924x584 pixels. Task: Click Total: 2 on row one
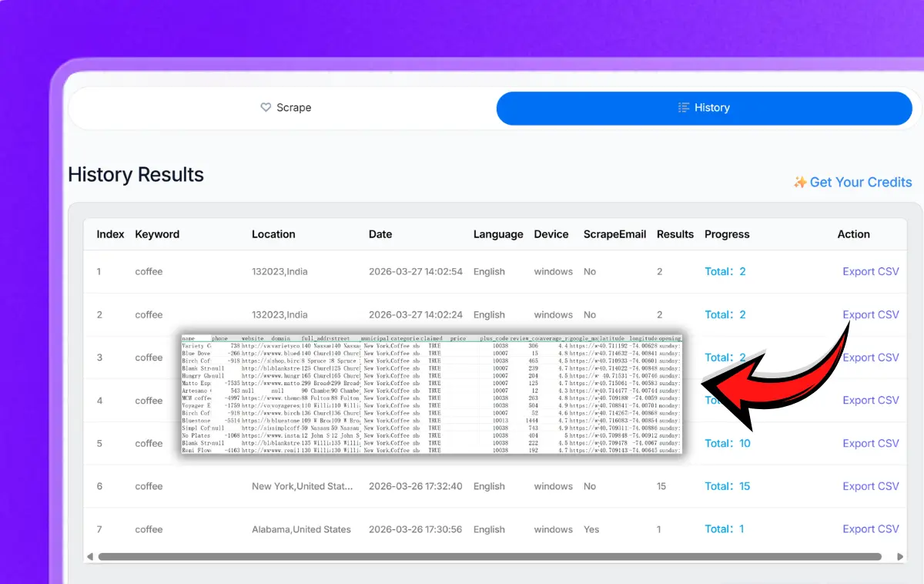tap(725, 271)
